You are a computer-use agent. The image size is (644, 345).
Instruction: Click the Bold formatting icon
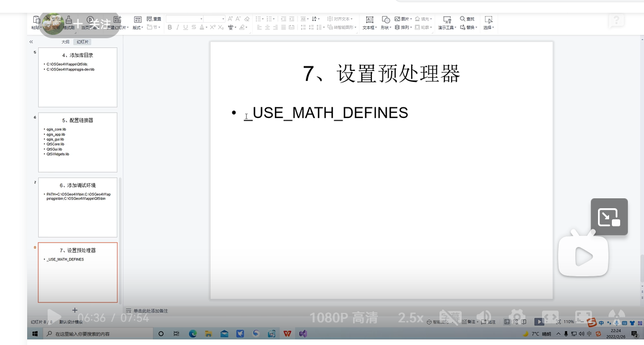point(170,28)
